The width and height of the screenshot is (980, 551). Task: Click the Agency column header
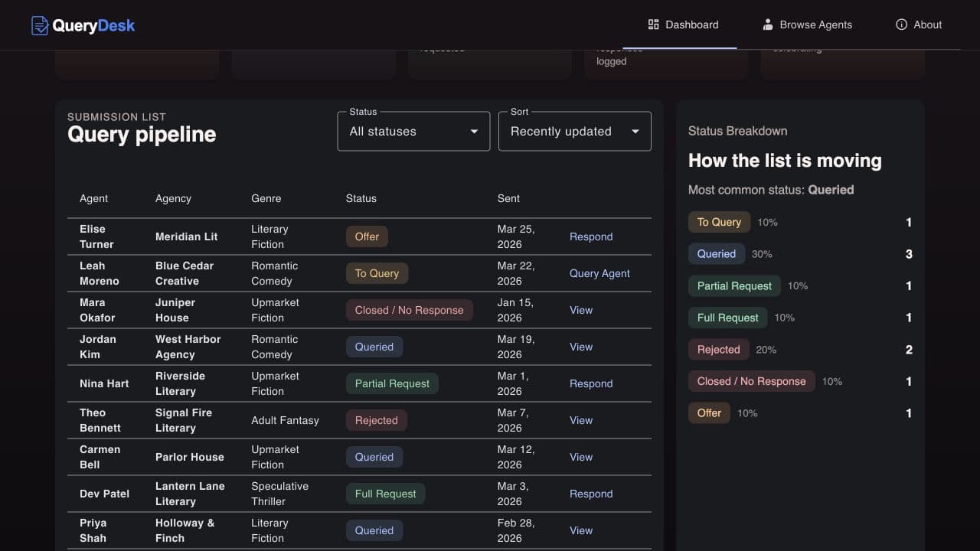(173, 198)
